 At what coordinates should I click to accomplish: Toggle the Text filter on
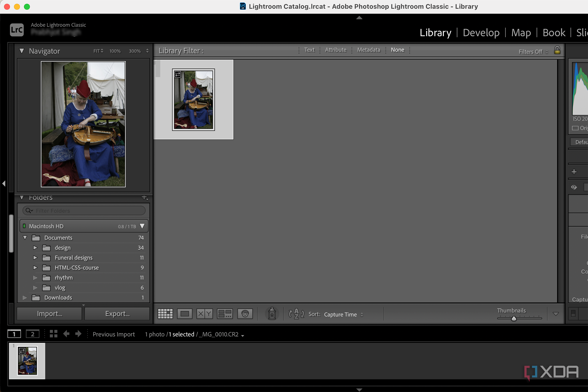coord(309,50)
